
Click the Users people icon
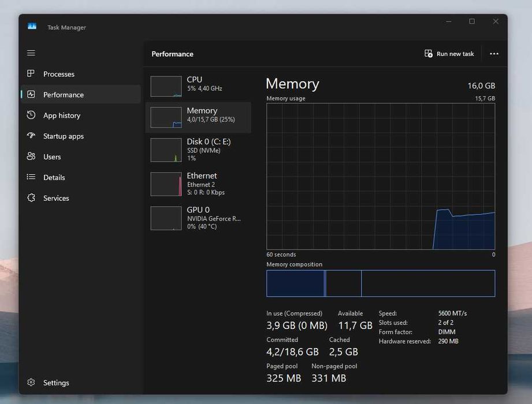31,157
